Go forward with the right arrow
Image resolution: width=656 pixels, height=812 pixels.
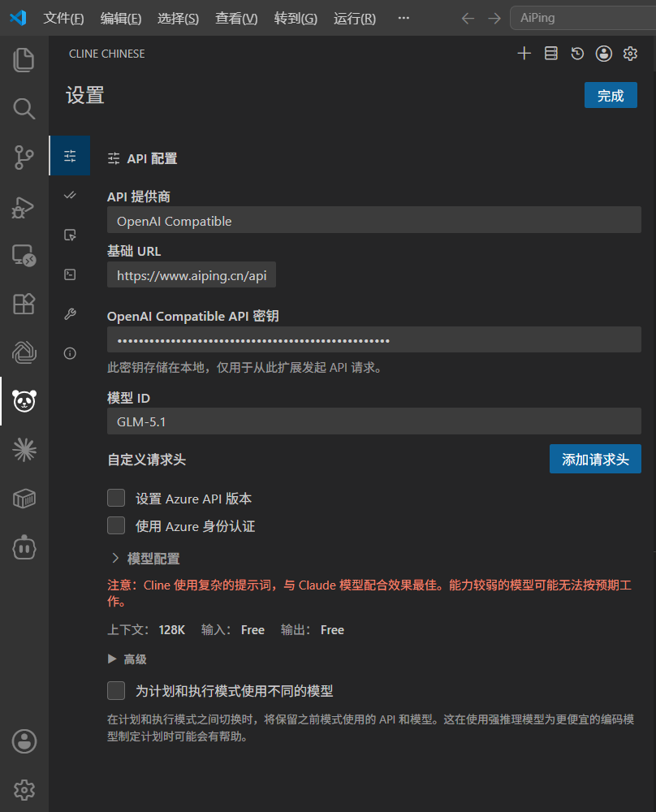(x=494, y=19)
